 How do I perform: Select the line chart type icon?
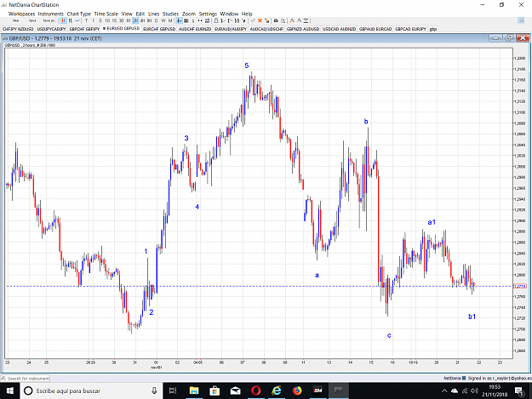pos(77,20)
